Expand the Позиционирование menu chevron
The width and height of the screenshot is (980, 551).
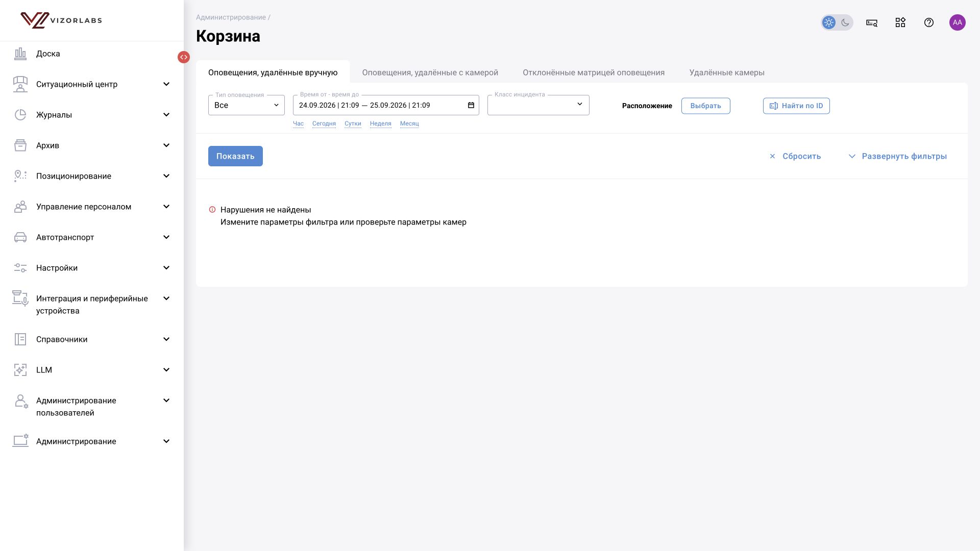(x=166, y=176)
